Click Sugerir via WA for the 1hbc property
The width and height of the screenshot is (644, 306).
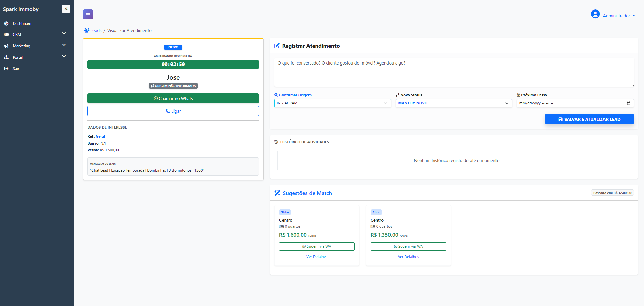408,246
